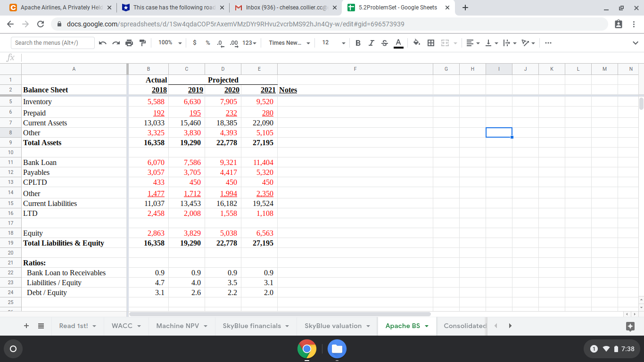Select the Total Assets cell
This screenshot has height=362, width=644.
tap(74, 143)
